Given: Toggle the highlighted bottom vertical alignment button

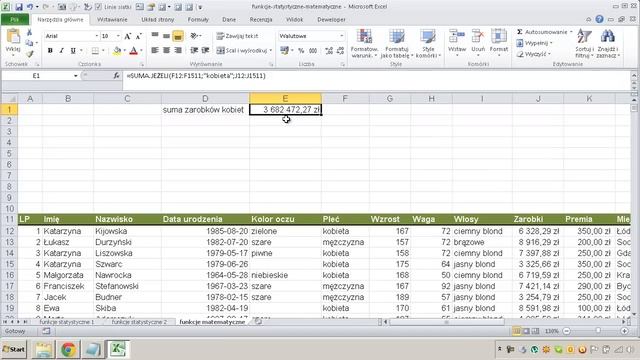Looking at the screenshot, I should pyautogui.click(x=178, y=36).
